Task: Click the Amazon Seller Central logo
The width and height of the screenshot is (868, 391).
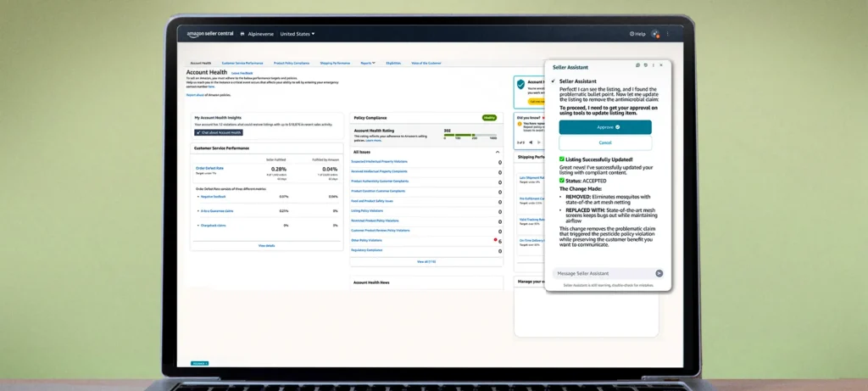Action: tap(210, 34)
